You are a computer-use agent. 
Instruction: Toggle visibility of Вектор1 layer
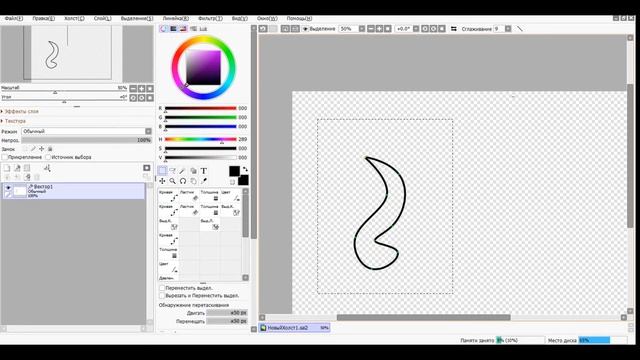tap(8, 187)
